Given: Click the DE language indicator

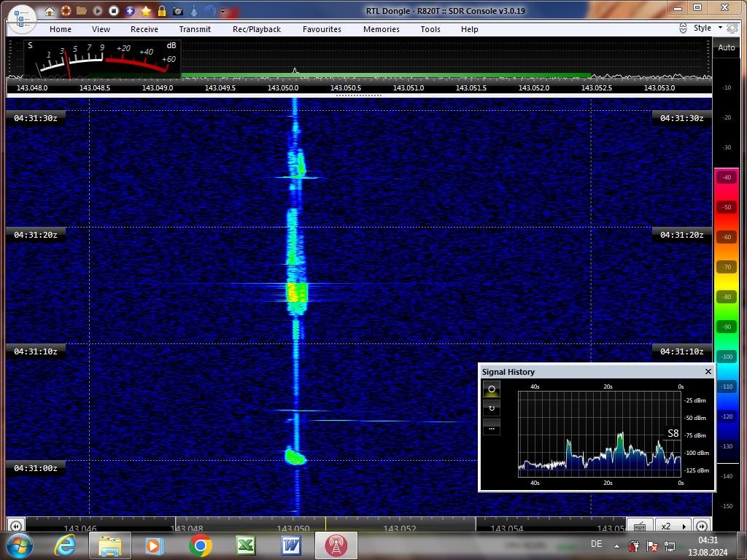Looking at the screenshot, I should 596,544.
